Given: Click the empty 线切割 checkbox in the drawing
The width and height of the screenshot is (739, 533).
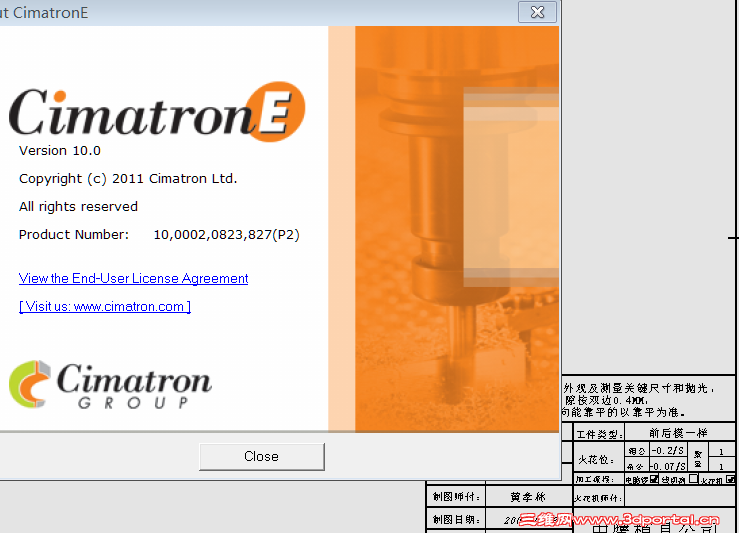Looking at the screenshot, I should pos(693,479).
